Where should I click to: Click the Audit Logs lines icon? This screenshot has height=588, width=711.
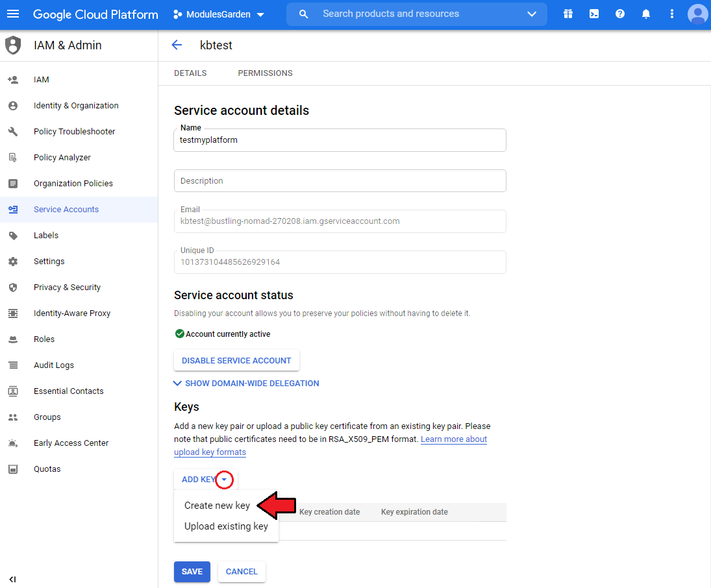tap(13, 365)
